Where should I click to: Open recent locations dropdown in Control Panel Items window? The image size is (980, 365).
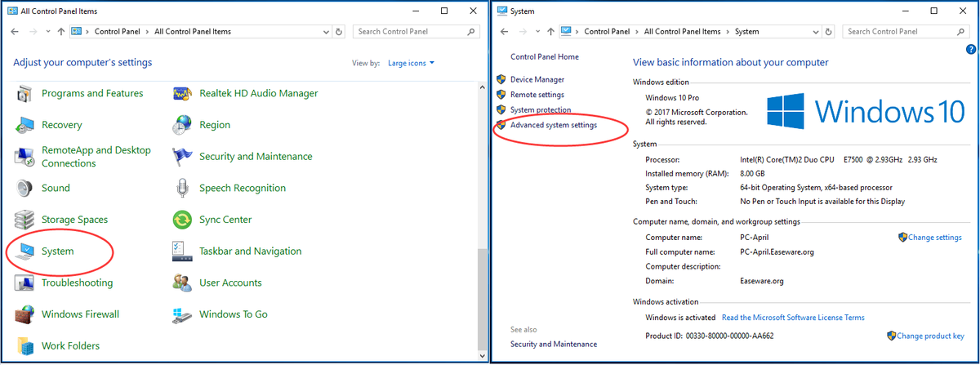(47, 32)
